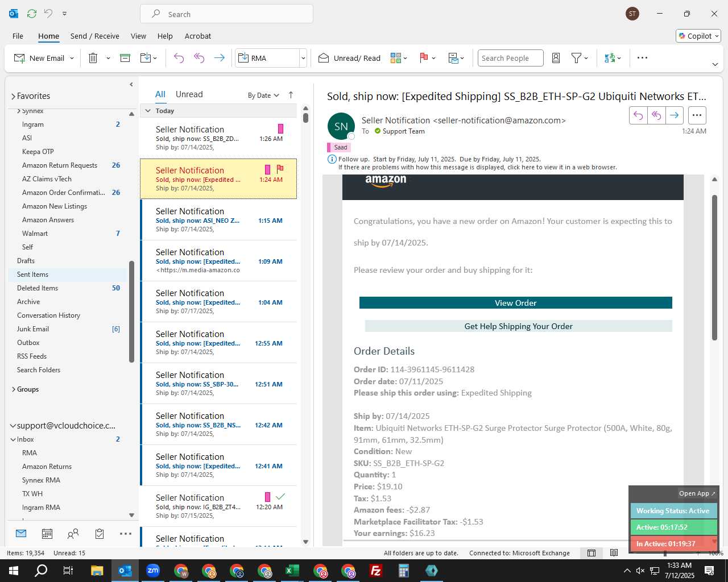This screenshot has height=582, width=728.
Task: Click the Unread/Read envelope button
Action: [x=349, y=58]
